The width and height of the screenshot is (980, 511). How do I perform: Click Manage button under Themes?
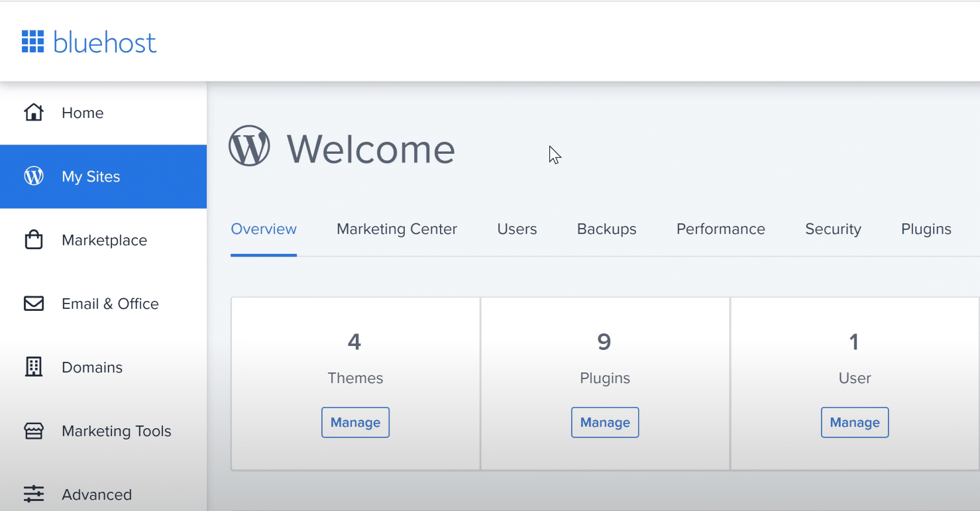pos(355,422)
